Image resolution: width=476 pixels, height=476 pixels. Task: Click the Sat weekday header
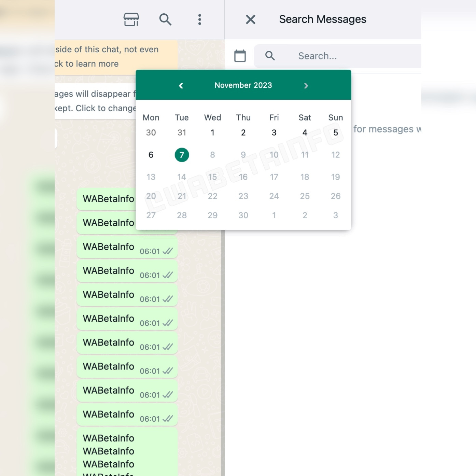[305, 117]
